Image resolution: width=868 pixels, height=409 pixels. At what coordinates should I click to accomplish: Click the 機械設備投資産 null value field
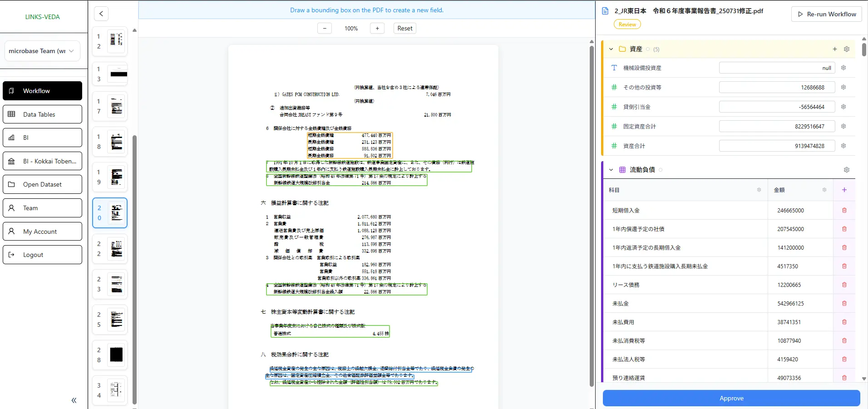pyautogui.click(x=777, y=68)
